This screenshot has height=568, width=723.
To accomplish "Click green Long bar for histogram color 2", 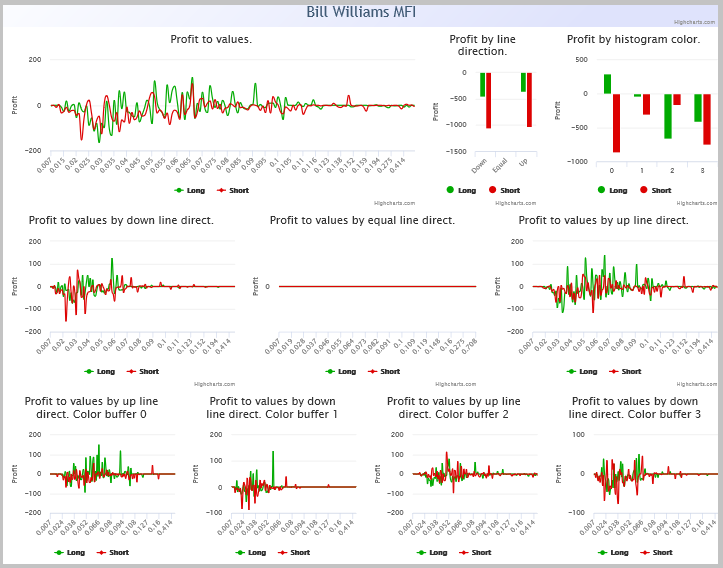I will (668, 116).
